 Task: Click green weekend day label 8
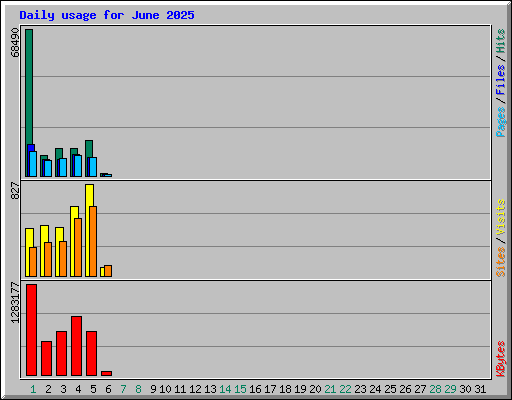(x=138, y=389)
